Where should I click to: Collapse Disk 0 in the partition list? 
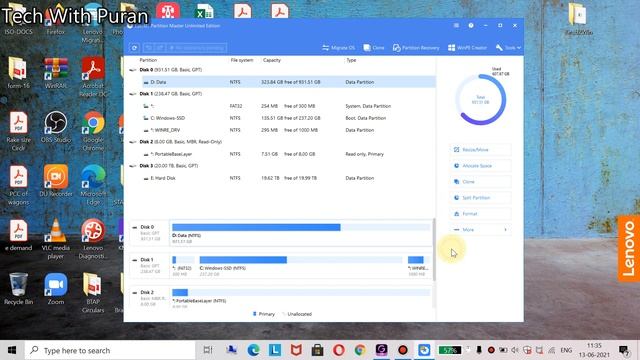[x=132, y=70]
